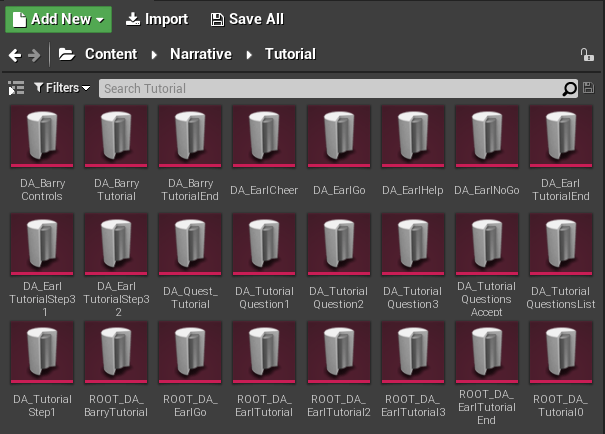Screen dimensions: 605x434
Task: Open the Filters dropdown
Action: point(62,89)
